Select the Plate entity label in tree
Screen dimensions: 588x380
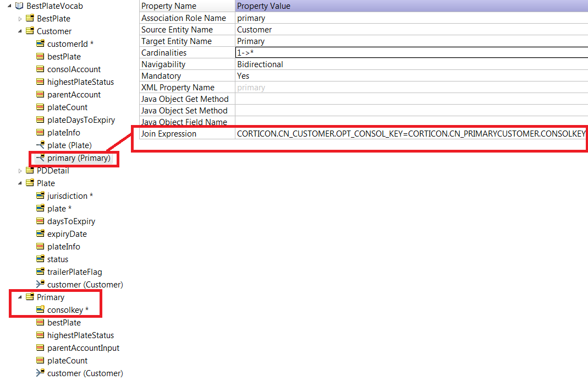[x=46, y=183]
